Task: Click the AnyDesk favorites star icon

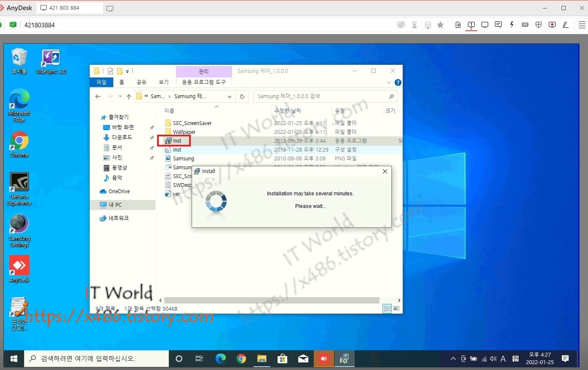Action: coord(441,25)
